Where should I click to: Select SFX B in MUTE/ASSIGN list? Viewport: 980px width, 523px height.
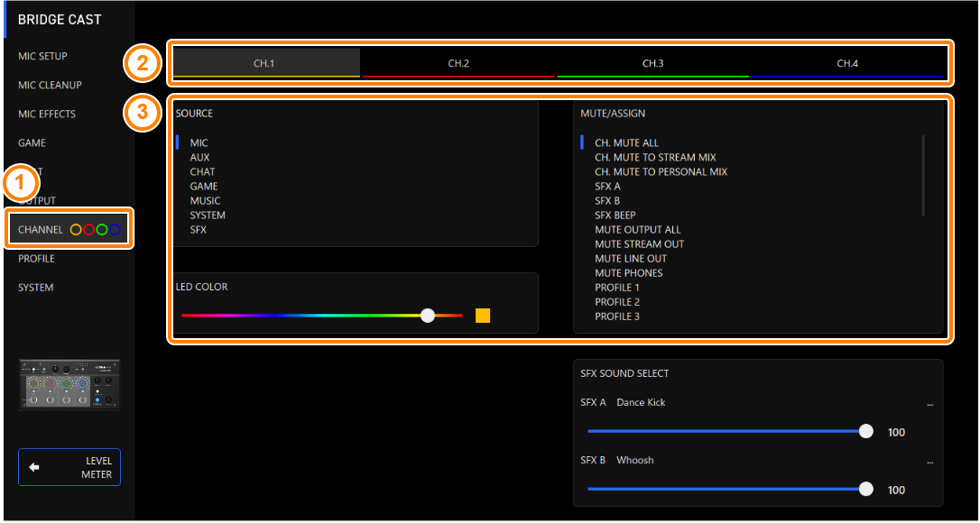click(607, 200)
